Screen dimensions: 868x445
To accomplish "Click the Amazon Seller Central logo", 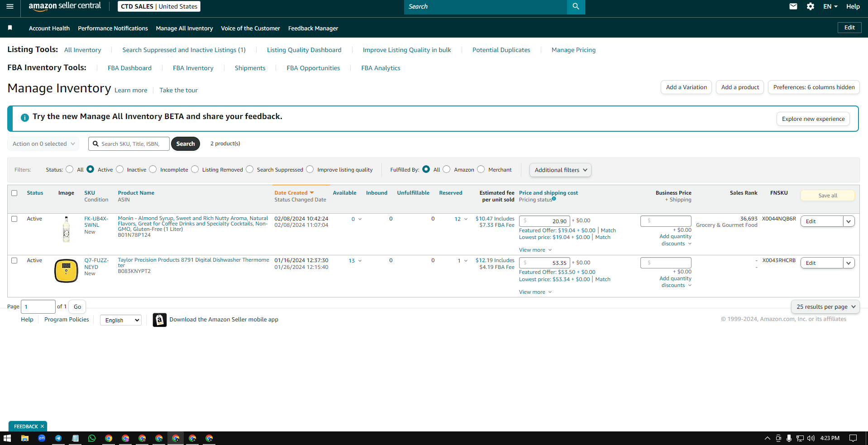I will point(65,6).
